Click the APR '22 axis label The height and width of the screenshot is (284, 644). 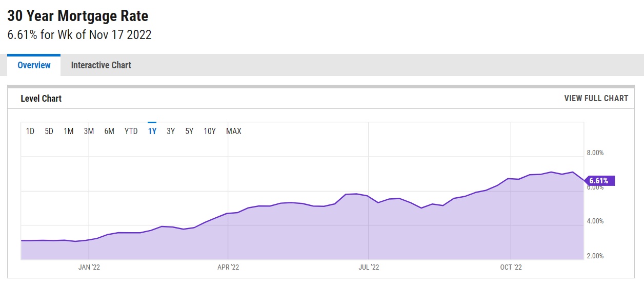point(228,267)
